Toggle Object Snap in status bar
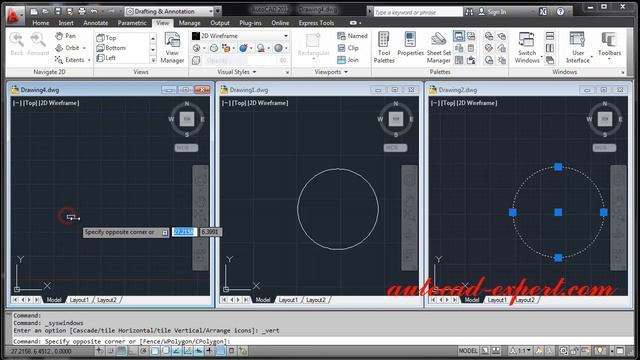Image resolution: width=640 pixels, height=360 pixels. (155, 351)
